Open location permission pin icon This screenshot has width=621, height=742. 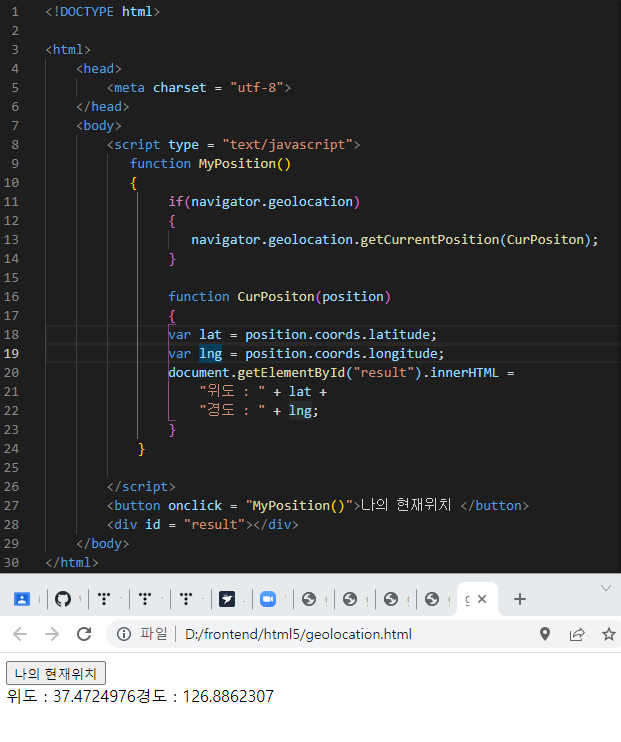tap(545, 634)
